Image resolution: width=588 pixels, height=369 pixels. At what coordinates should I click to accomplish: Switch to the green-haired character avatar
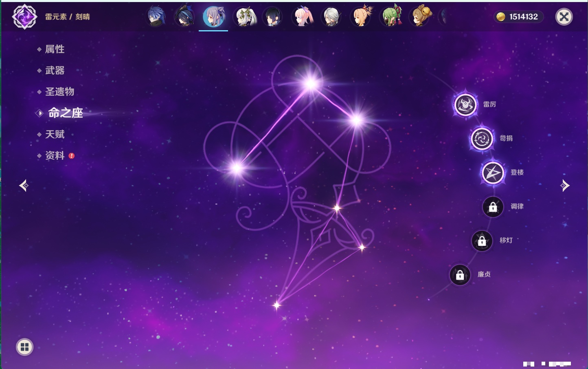[x=391, y=17]
